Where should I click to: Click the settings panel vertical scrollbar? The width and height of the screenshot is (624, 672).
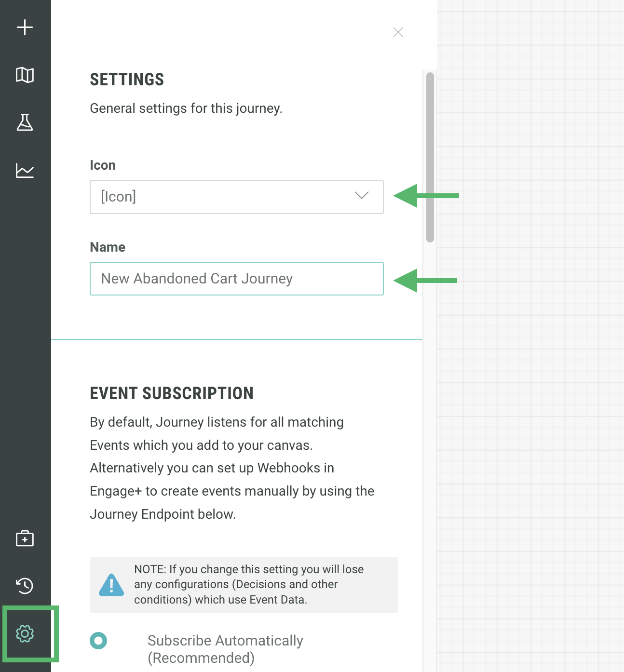point(430,157)
